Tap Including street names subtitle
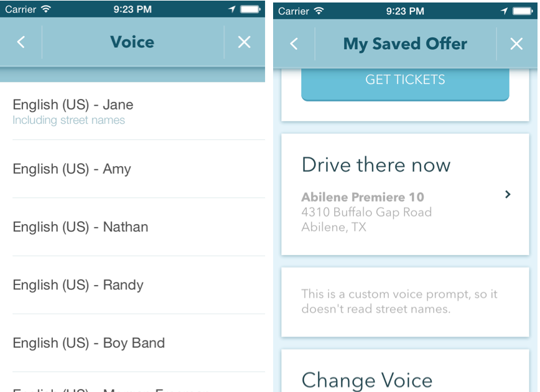 tap(68, 120)
